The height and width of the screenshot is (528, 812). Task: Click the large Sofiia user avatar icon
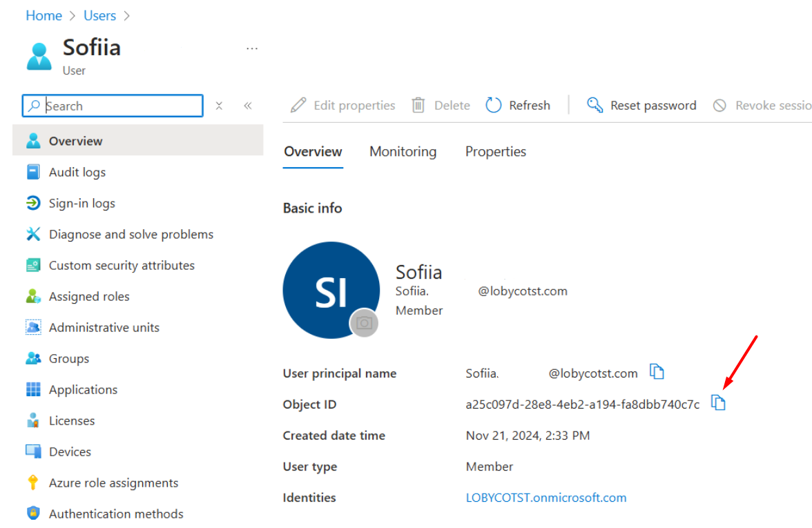tap(39, 56)
